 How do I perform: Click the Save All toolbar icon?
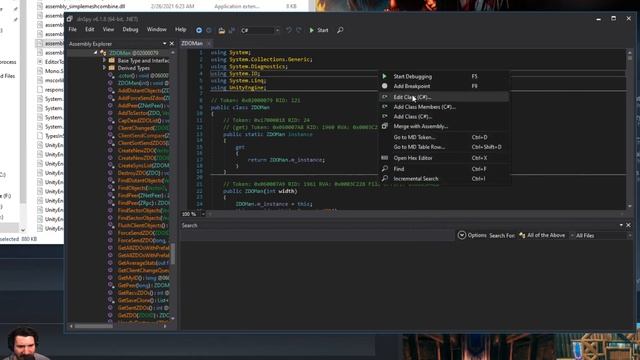[231, 30]
